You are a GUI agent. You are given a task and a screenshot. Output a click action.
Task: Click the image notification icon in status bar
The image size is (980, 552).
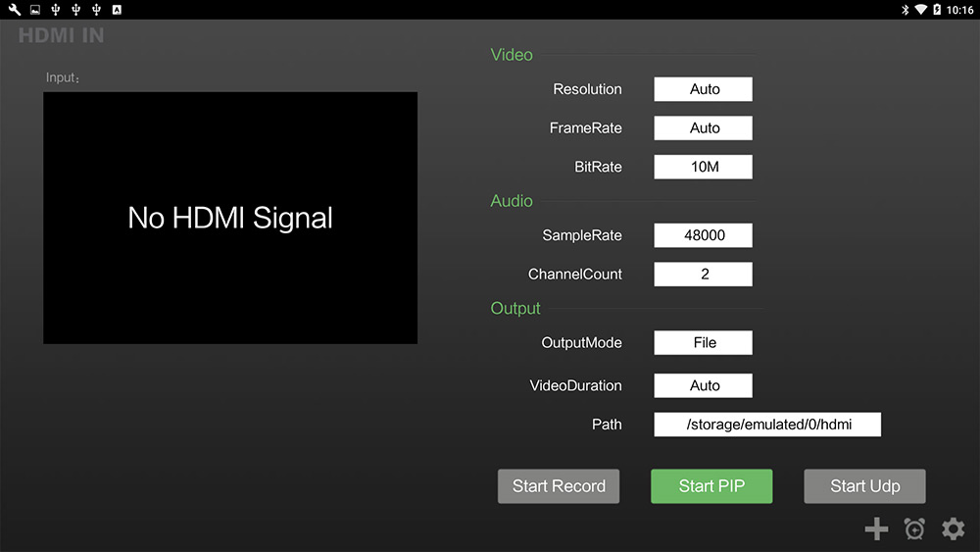coord(35,10)
